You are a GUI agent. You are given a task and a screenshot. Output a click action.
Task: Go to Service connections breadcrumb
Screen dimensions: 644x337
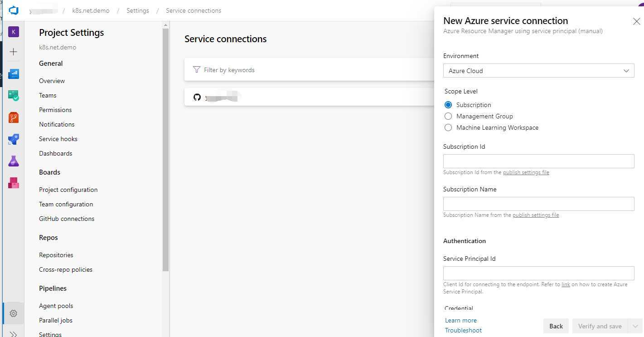click(194, 10)
